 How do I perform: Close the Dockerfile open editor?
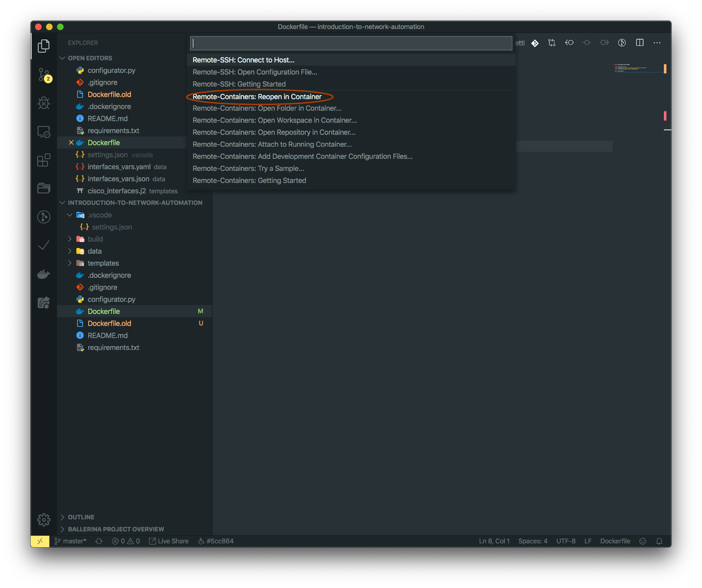(x=71, y=143)
